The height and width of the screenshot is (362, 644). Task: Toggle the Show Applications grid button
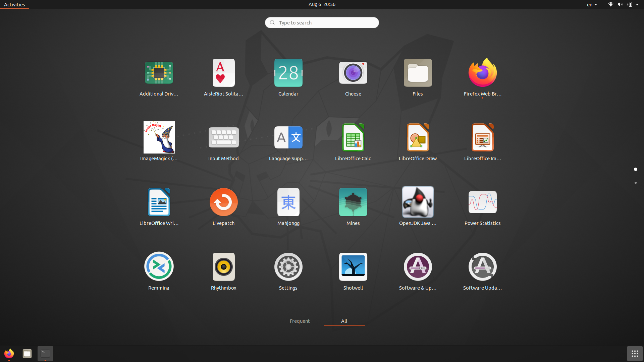[635, 354]
